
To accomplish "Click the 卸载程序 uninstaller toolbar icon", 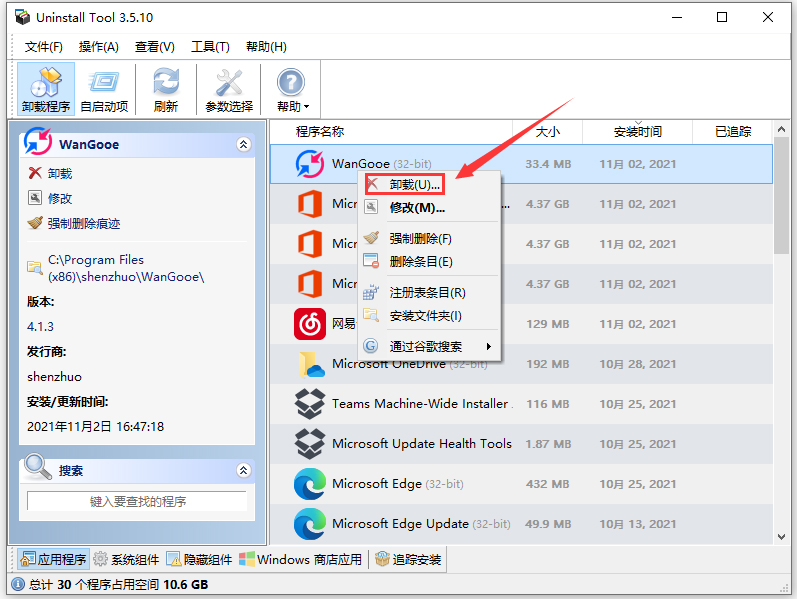I will (x=45, y=88).
